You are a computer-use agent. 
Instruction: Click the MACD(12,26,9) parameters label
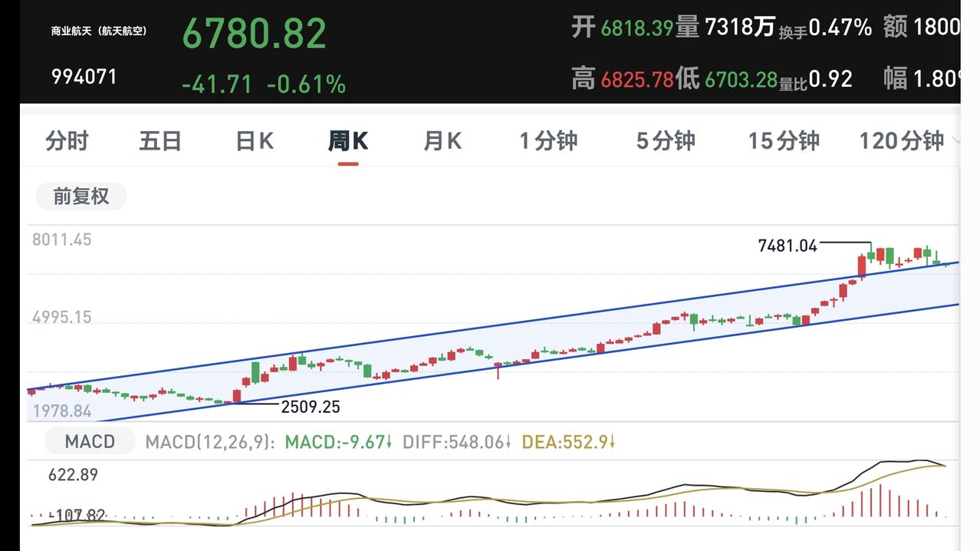click(210, 442)
